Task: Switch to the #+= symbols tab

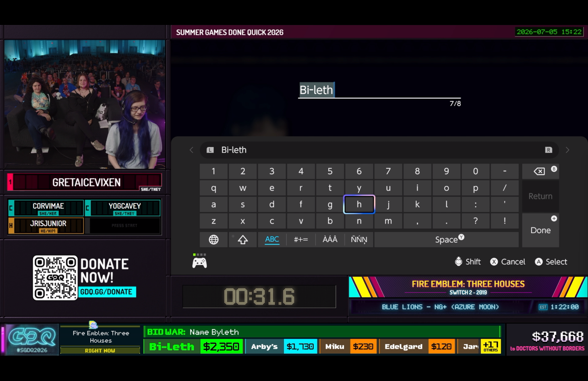Action: click(301, 239)
